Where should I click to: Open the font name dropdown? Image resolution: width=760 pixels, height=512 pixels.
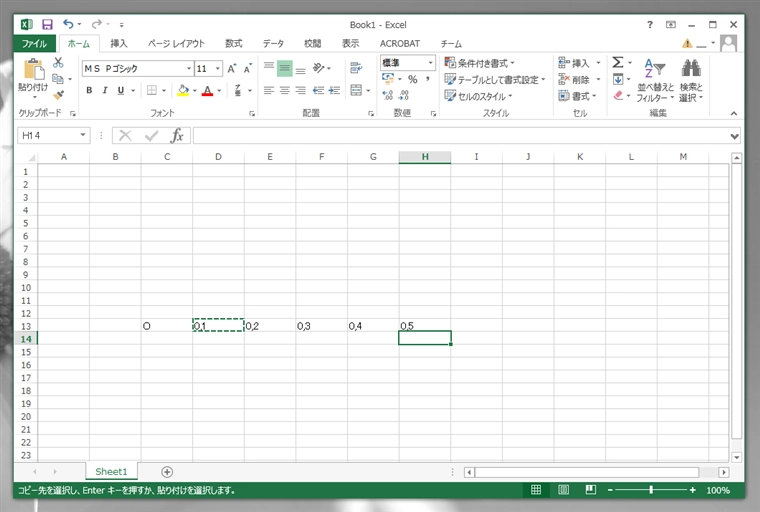click(x=189, y=68)
